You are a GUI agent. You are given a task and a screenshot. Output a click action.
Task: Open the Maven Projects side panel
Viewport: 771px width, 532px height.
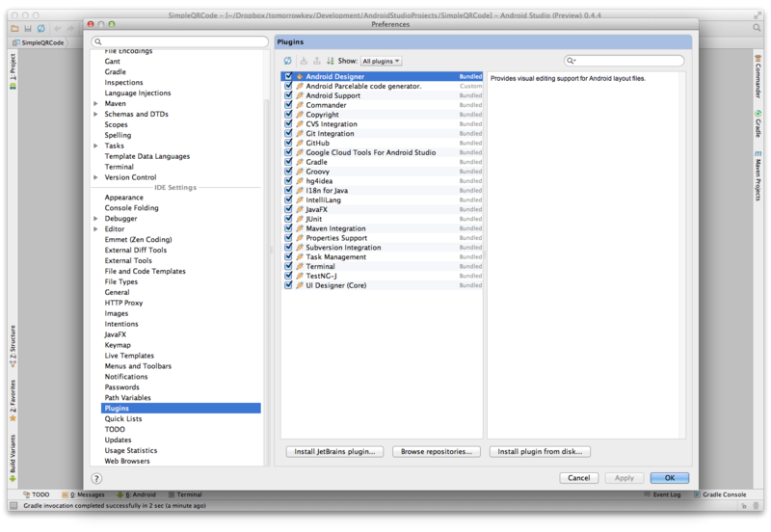click(x=758, y=175)
